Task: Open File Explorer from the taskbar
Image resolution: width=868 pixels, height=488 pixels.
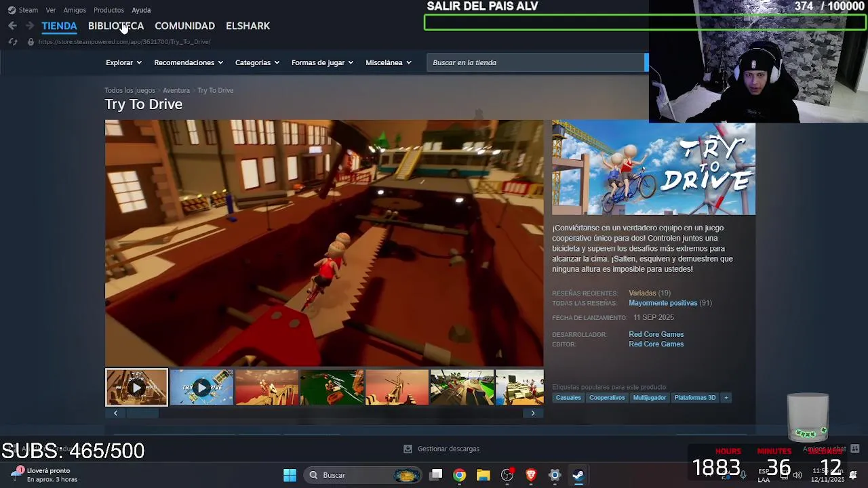Action: (484, 475)
